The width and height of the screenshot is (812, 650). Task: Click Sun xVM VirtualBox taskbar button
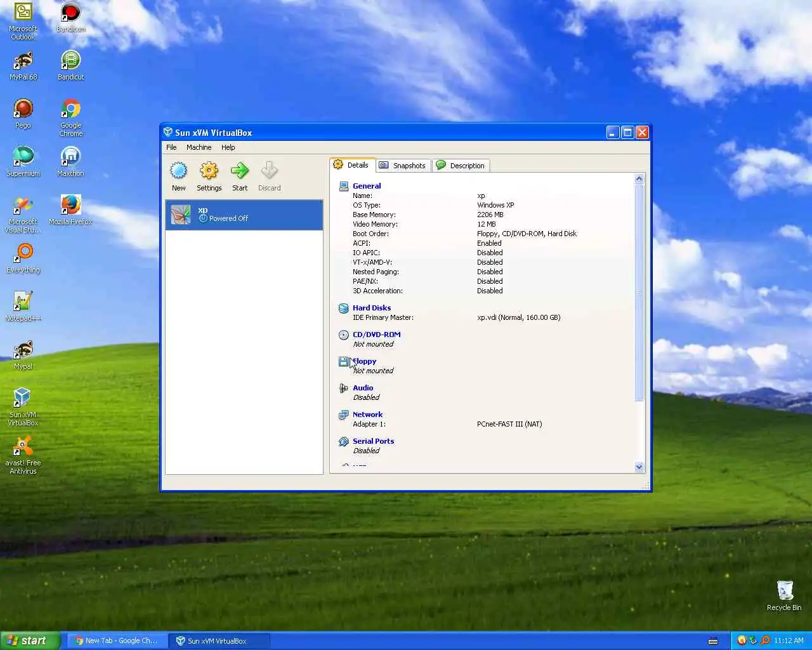pyautogui.click(x=219, y=641)
